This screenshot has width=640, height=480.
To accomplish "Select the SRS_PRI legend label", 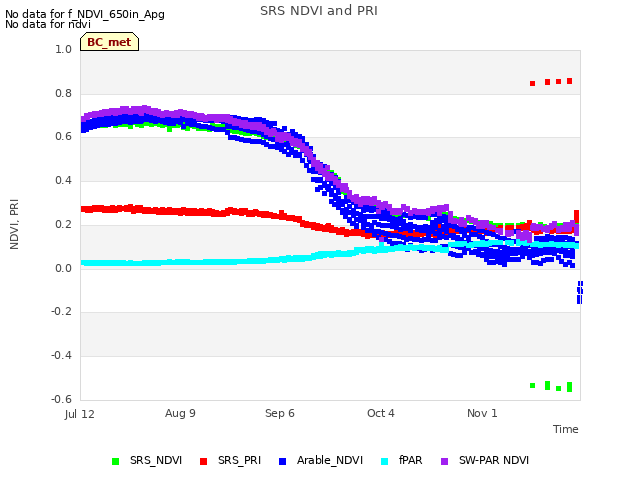I will click(x=239, y=460).
